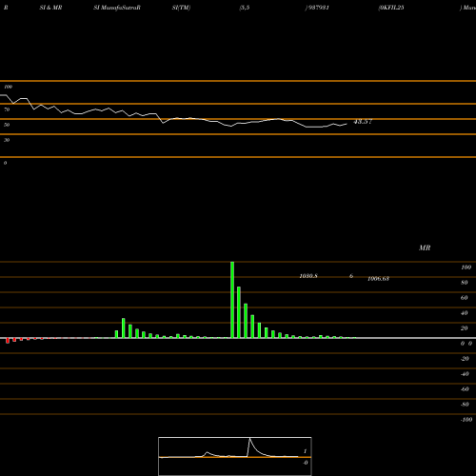
Task: Click the 80 label on MR right axis
Action: (x=465, y=283)
